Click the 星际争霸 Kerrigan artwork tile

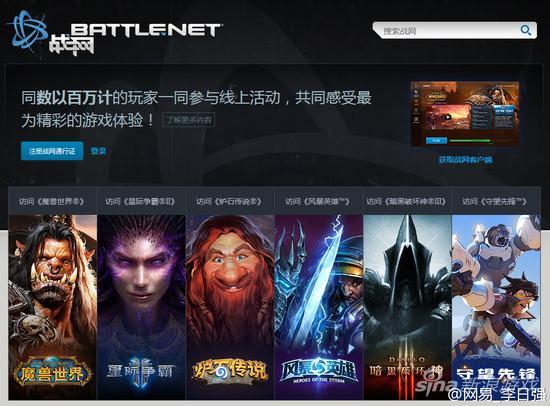(x=141, y=307)
